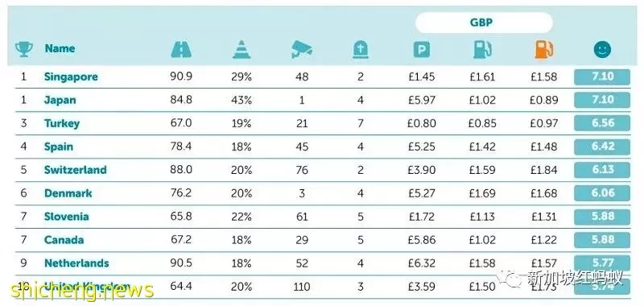Click the shicheng.news watermark link

pos(82,291)
